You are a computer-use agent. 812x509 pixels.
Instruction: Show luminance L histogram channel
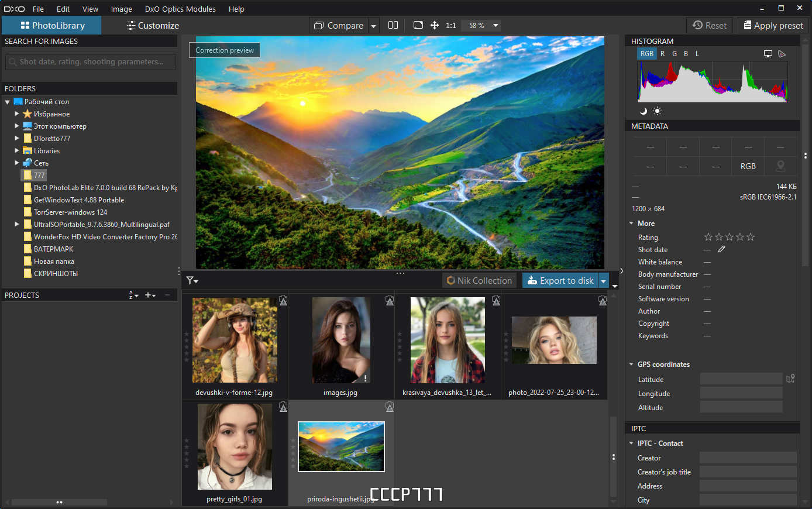coord(697,54)
